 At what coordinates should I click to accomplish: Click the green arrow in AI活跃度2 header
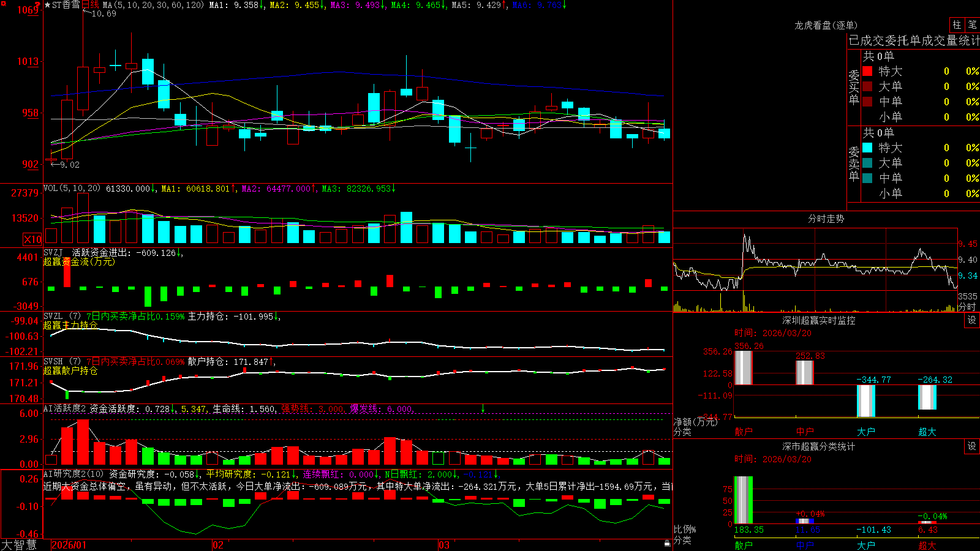(483, 408)
